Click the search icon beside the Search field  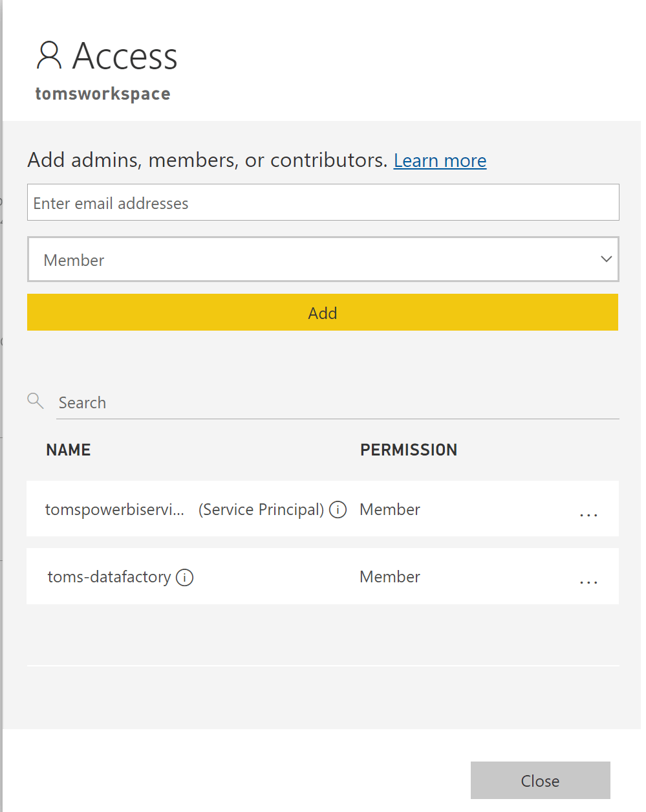[x=36, y=401]
